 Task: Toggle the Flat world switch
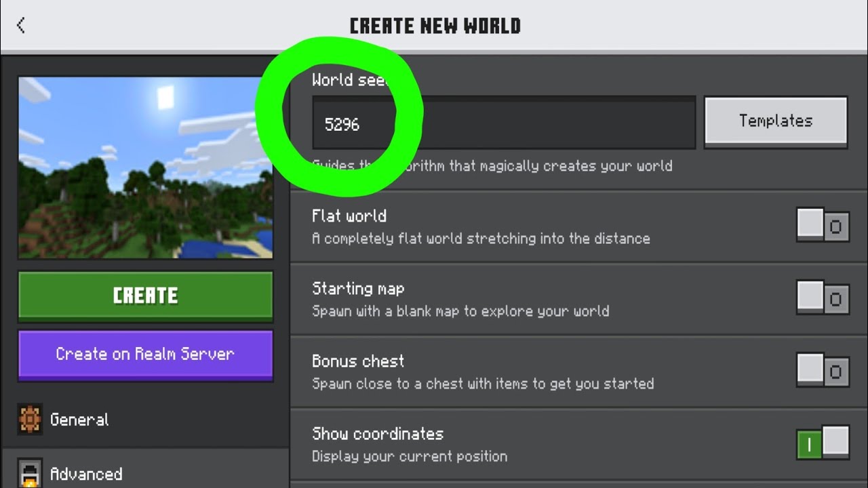point(823,225)
